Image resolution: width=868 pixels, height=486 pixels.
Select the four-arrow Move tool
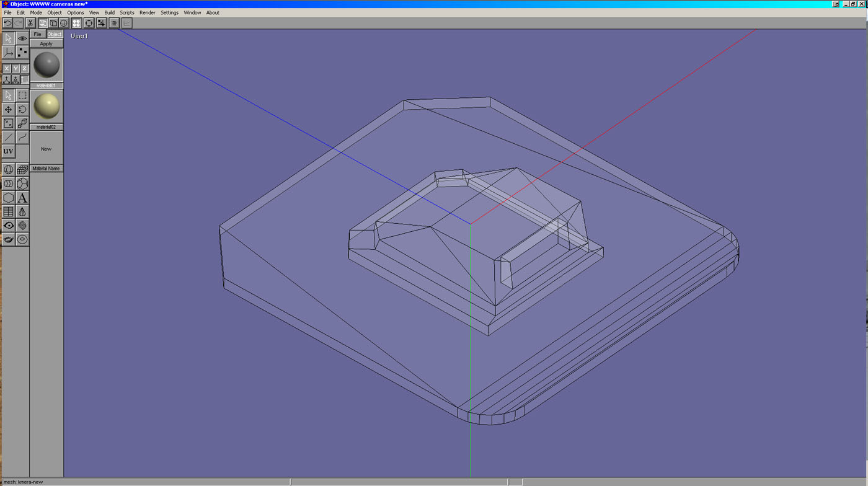(x=8, y=109)
